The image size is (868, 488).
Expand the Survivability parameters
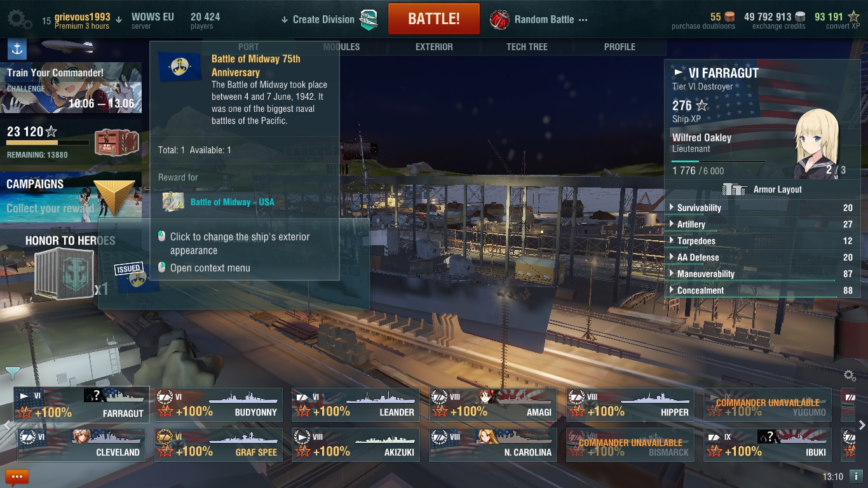coord(761,208)
